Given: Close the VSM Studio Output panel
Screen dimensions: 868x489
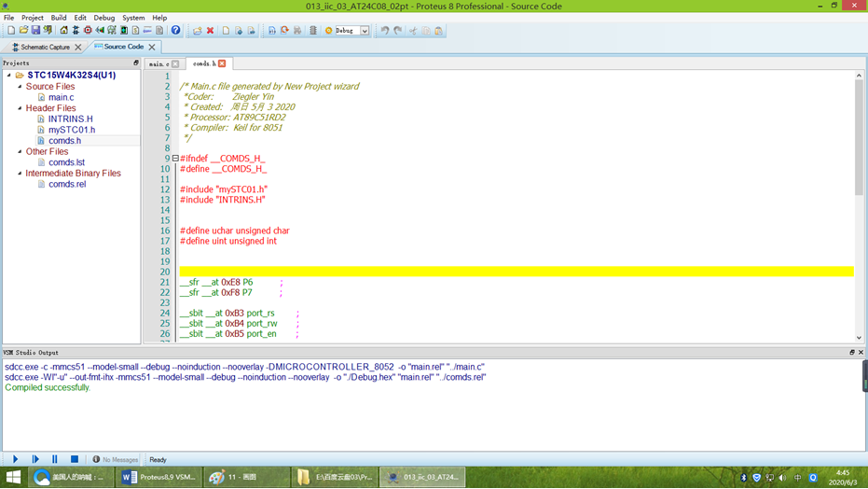Looking at the screenshot, I should (x=861, y=352).
